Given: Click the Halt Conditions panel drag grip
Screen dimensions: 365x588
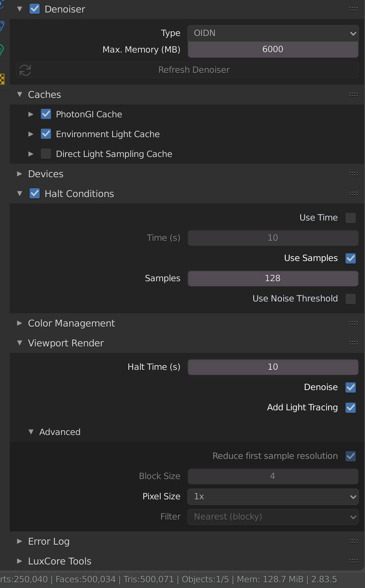Looking at the screenshot, I should coord(353,194).
